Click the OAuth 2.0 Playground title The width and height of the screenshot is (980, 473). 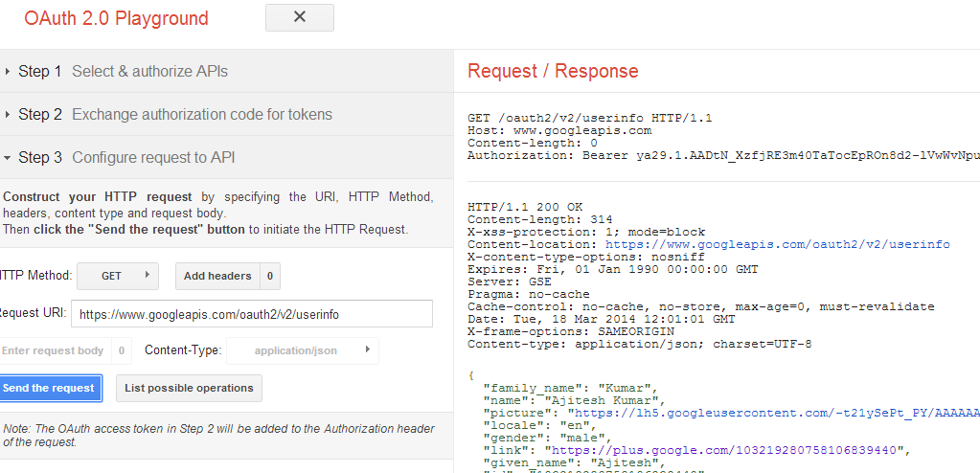pos(116,18)
